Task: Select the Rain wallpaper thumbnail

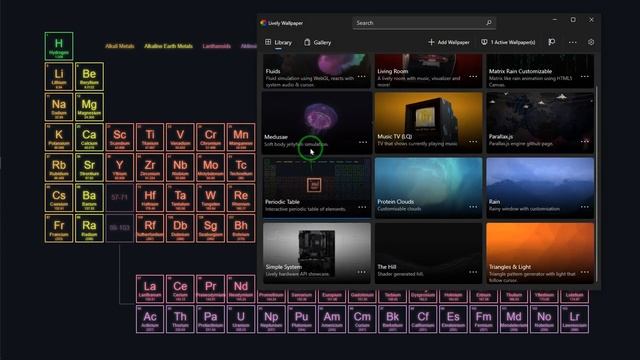Action: tap(540, 188)
